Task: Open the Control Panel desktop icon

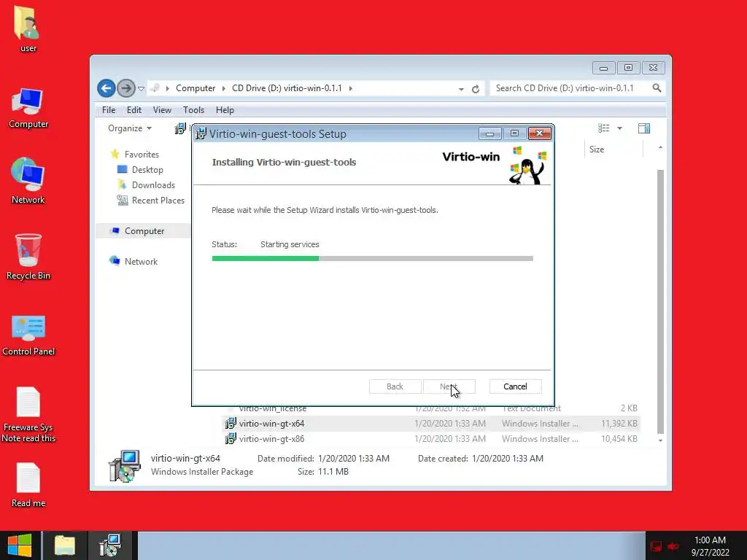Action: pos(28,334)
